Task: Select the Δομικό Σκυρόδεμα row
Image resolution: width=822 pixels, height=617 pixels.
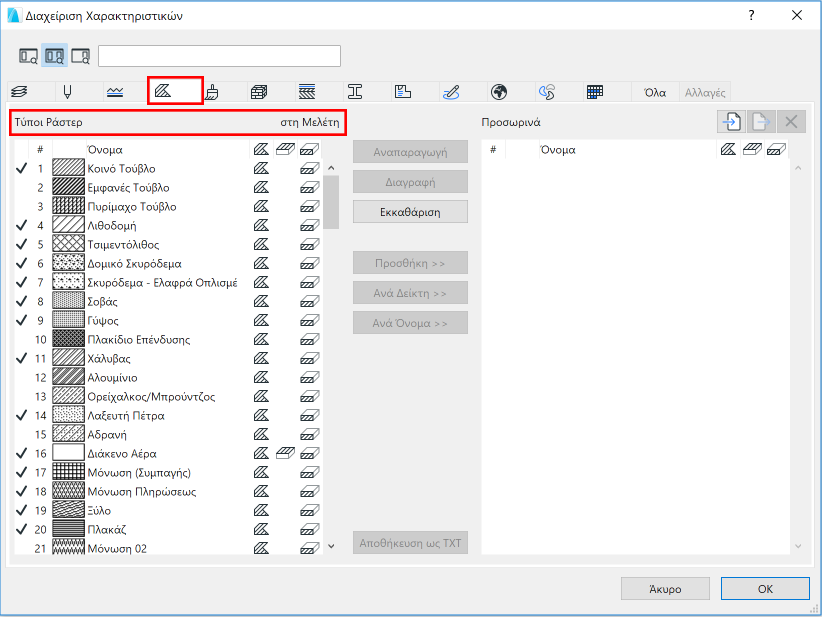Action: click(x=169, y=264)
